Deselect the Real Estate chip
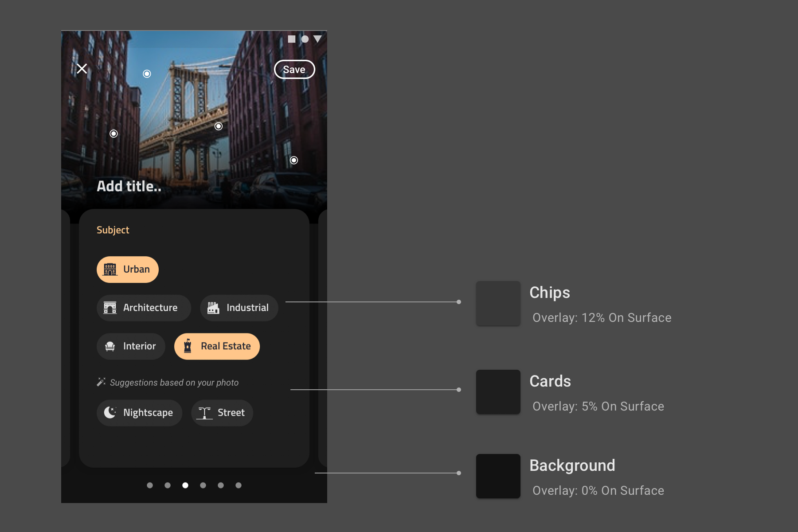The height and width of the screenshot is (532, 798). tap(217, 346)
